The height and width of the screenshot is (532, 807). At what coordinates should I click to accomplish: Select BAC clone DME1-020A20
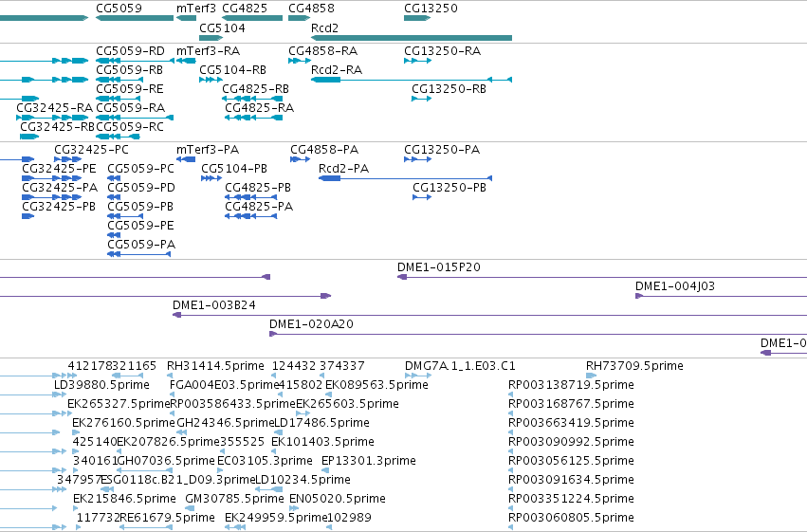click(538, 335)
